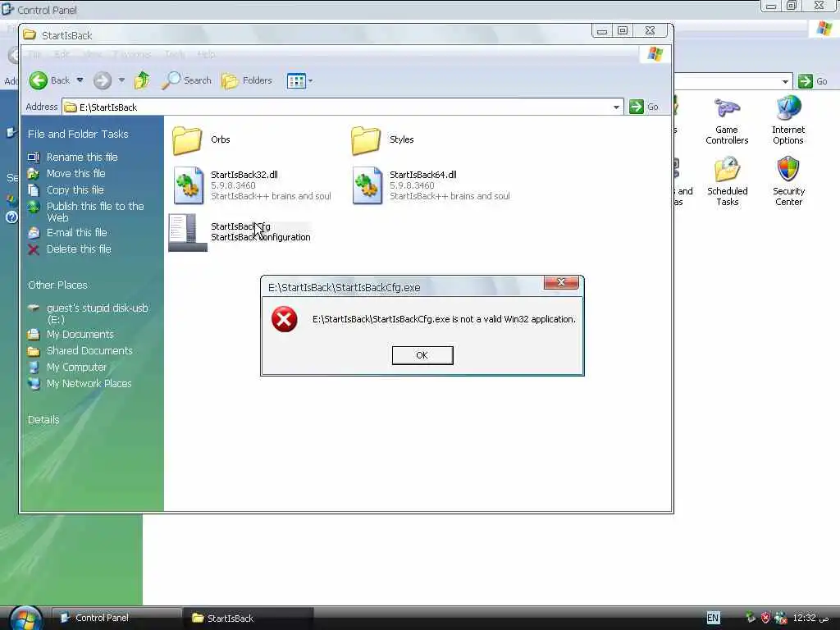Open the Forward history dropdown arrow

[121, 80]
